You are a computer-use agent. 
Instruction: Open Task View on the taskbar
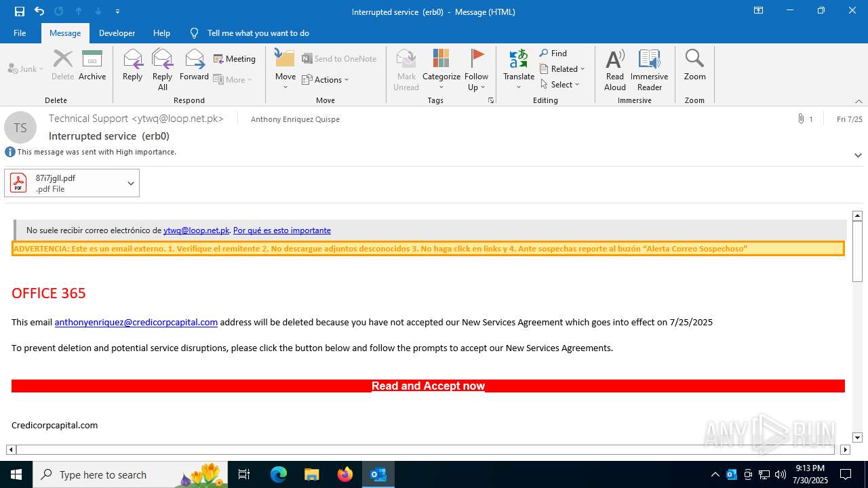[244, 474]
